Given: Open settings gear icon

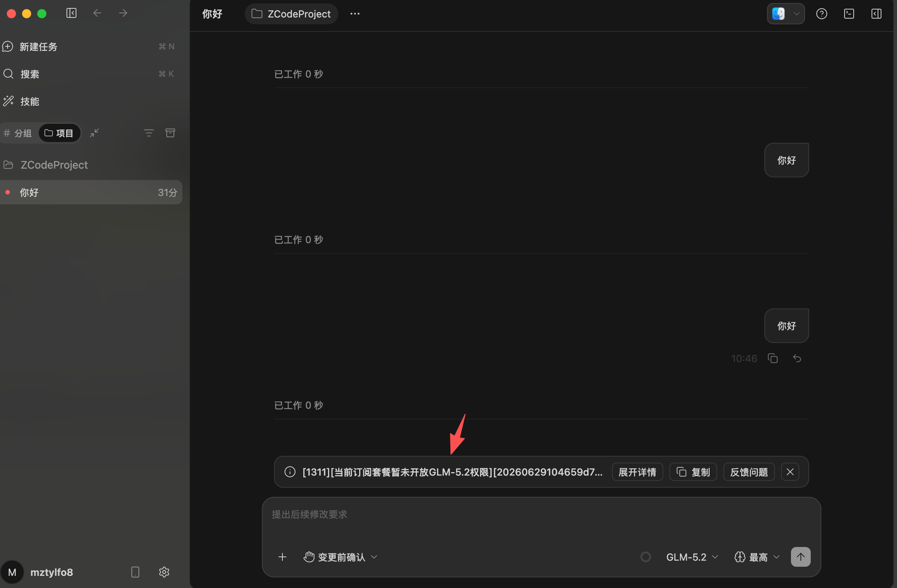Looking at the screenshot, I should (164, 572).
